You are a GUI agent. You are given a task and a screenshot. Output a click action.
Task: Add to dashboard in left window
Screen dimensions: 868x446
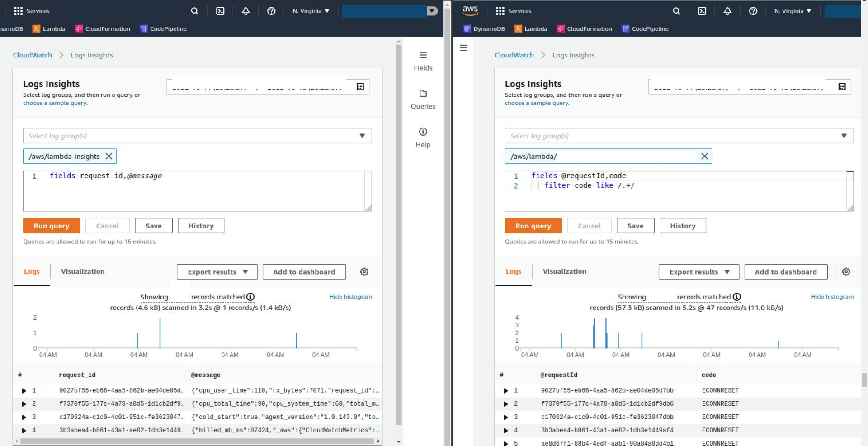click(x=304, y=272)
